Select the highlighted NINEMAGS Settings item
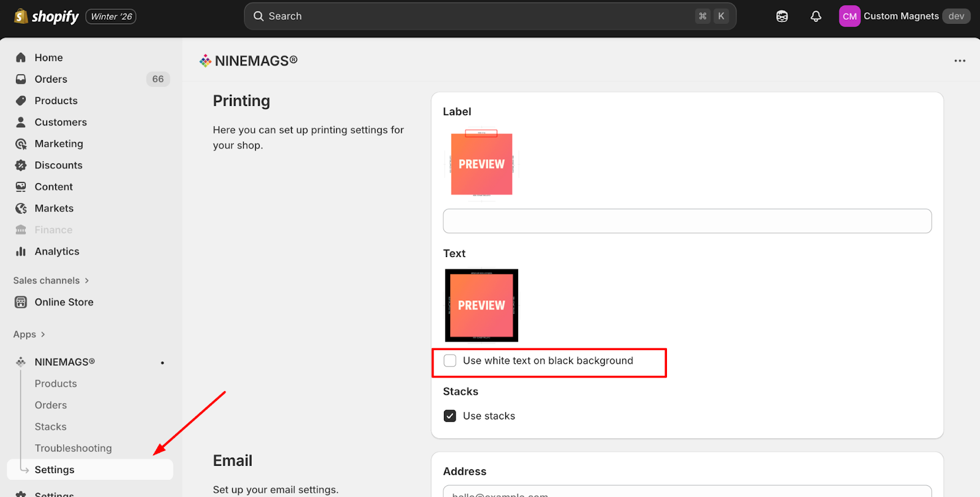This screenshot has height=497, width=980. pos(90,469)
